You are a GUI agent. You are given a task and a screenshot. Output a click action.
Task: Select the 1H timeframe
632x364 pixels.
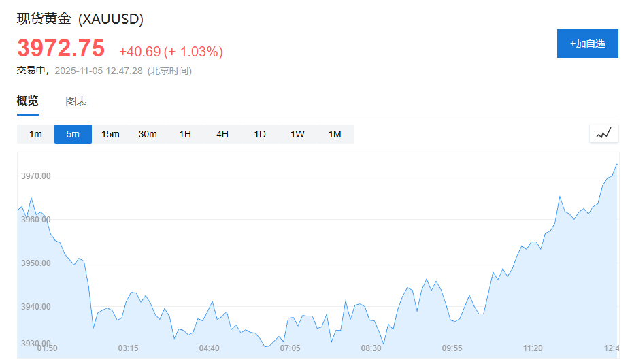coord(185,134)
